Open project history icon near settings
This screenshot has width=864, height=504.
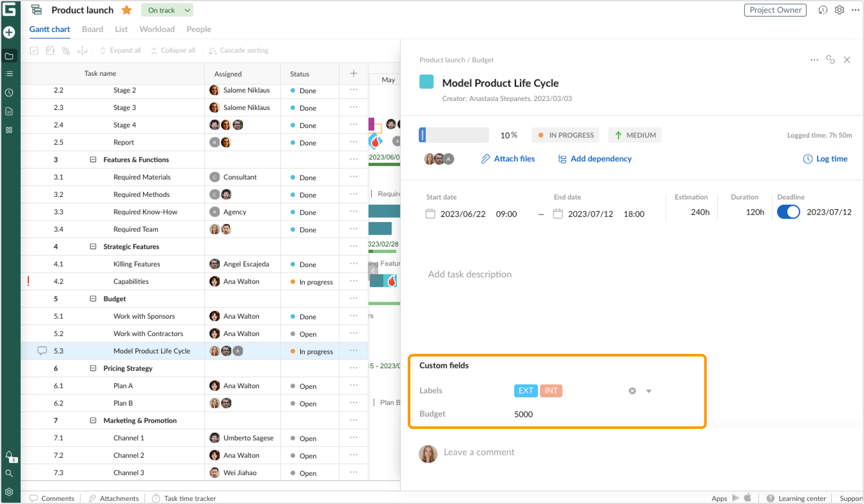pyautogui.click(x=823, y=10)
